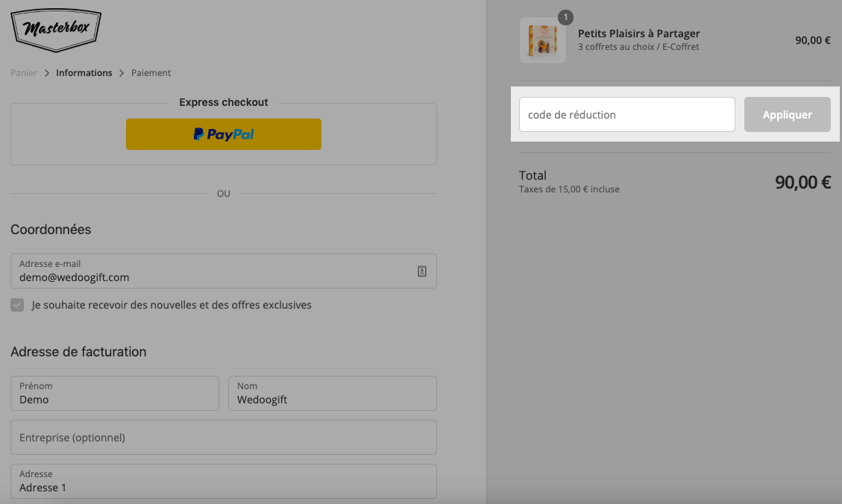Image resolution: width=842 pixels, height=504 pixels.
Task: Click the Appliquer discount button
Action: [x=788, y=114]
